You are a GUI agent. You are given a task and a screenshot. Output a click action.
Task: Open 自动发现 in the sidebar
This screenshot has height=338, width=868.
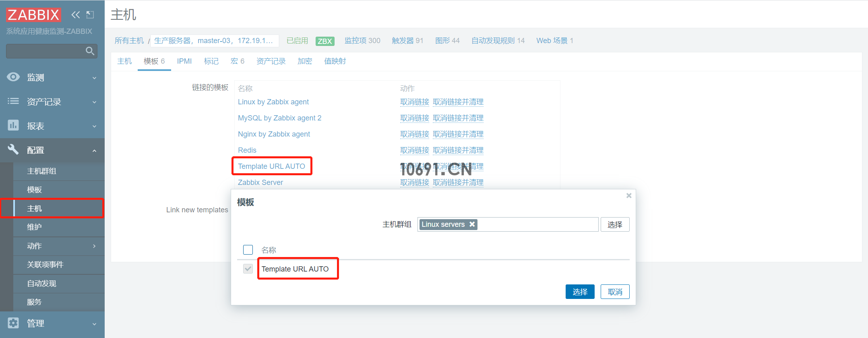pyautogui.click(x=59, y=284)
